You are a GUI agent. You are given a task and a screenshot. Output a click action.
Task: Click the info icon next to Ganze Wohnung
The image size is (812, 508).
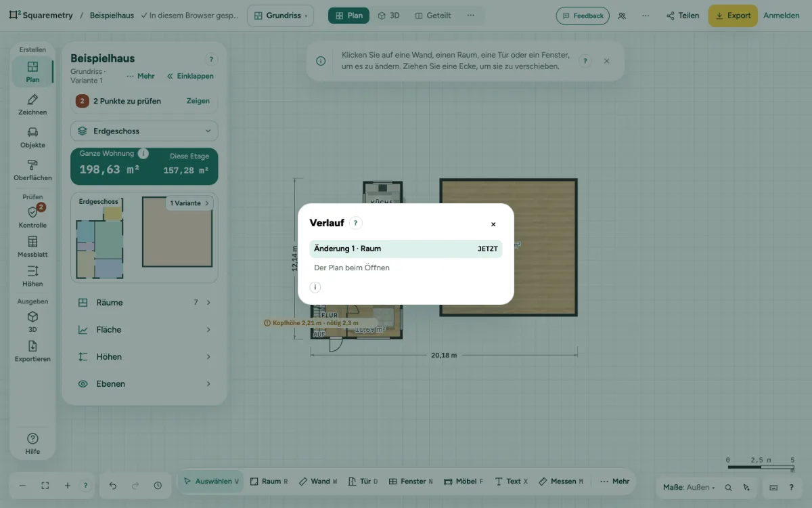(143, 154)
